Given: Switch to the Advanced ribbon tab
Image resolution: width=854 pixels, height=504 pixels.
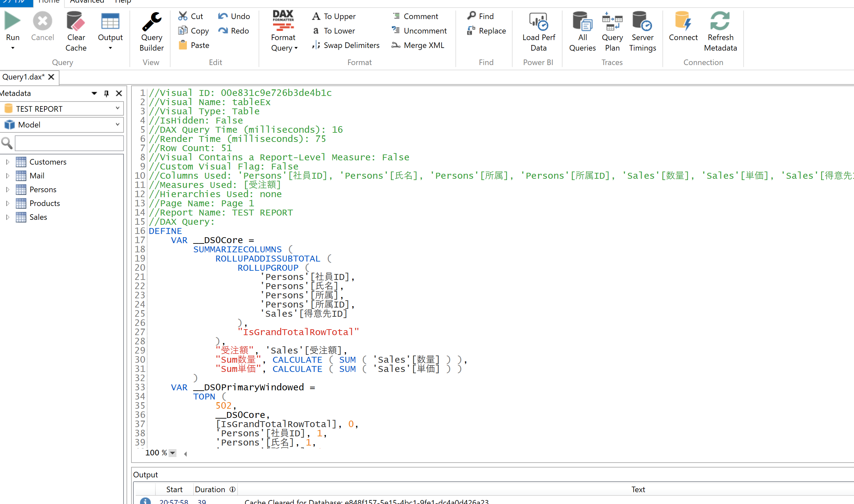Looking at the screenshot, I should (87, 2).
